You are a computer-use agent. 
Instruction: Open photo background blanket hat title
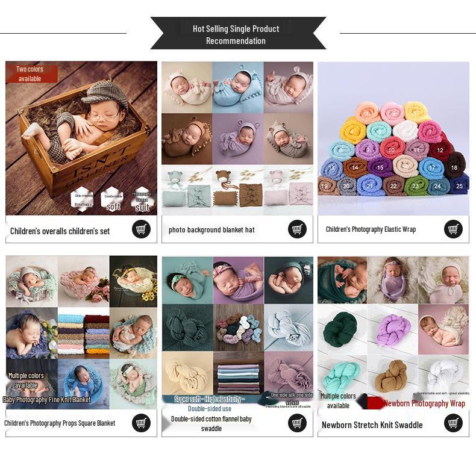pyautogui.click(x=211, y=230)
